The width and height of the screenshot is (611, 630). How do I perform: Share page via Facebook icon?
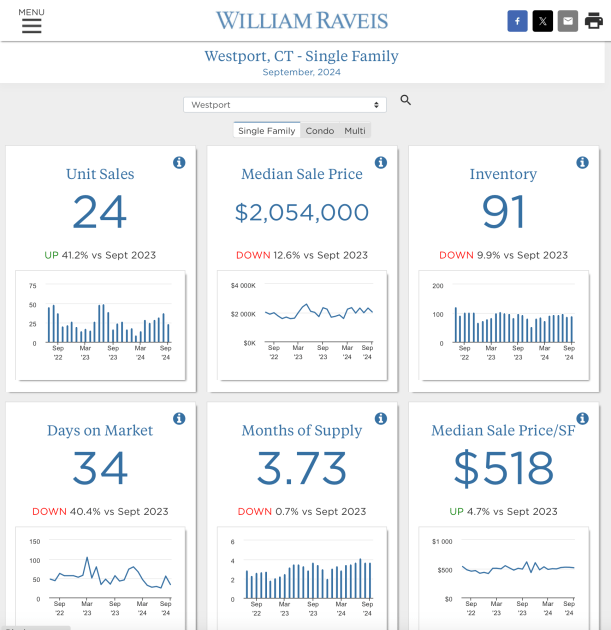click(x=517, y=21)
